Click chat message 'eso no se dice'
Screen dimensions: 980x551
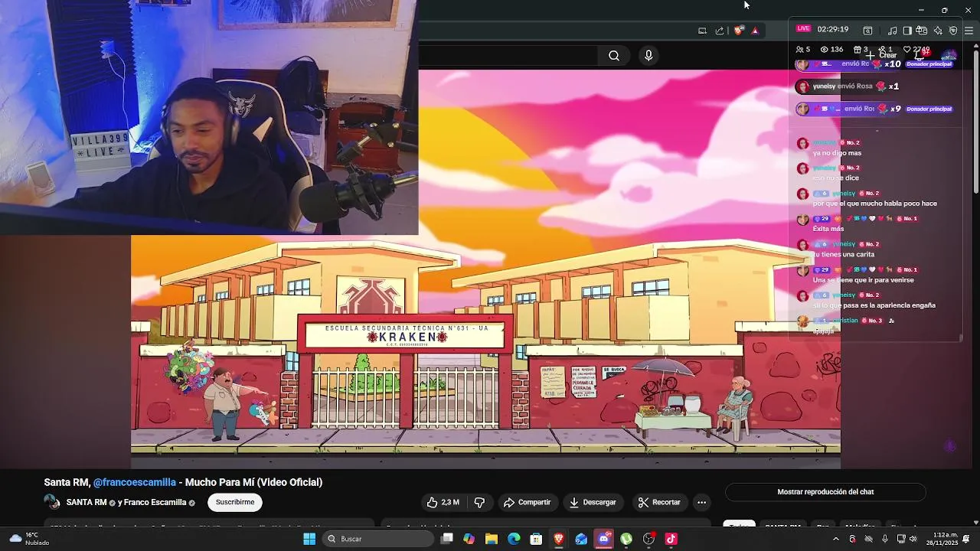point(835,178)
